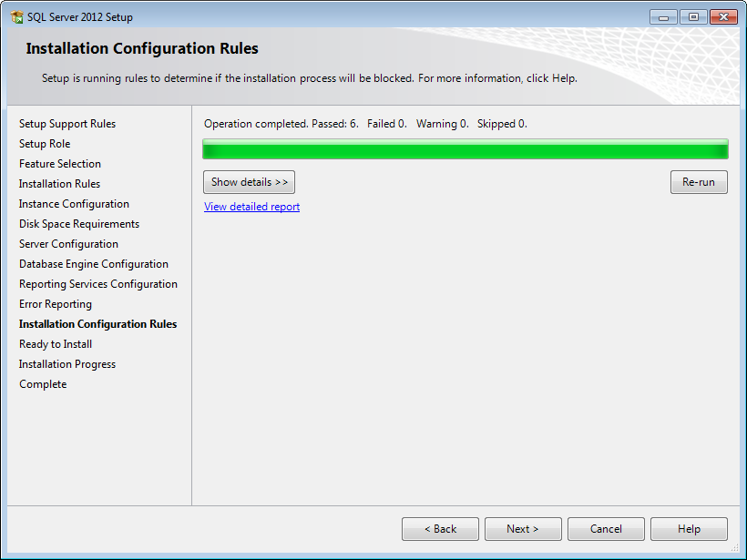Open Help for installation rules
The height and width of the screenshot is (560, 747).
pyautogui.click(x=689, y=529)
